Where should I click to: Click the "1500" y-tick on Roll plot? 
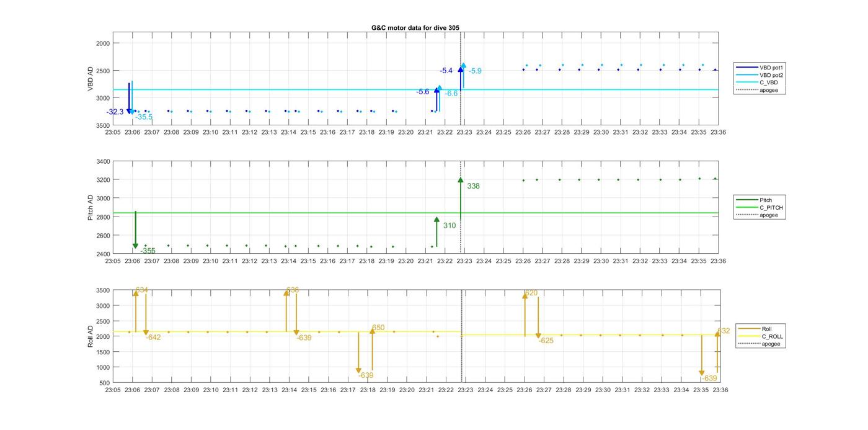point(102,352)
